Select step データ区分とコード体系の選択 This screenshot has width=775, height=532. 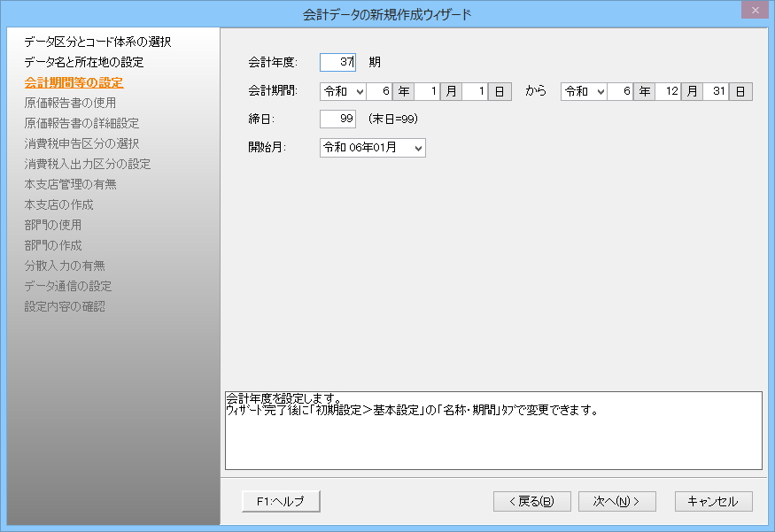click(97, 42)
